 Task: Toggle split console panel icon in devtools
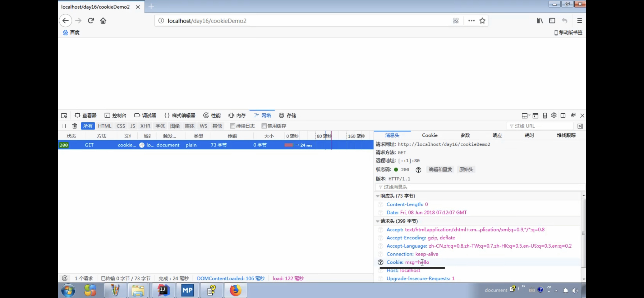(x=535, y=116)
